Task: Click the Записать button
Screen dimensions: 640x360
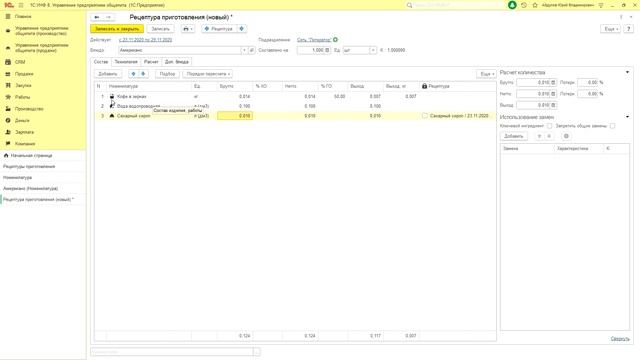Action: [160, 29]
